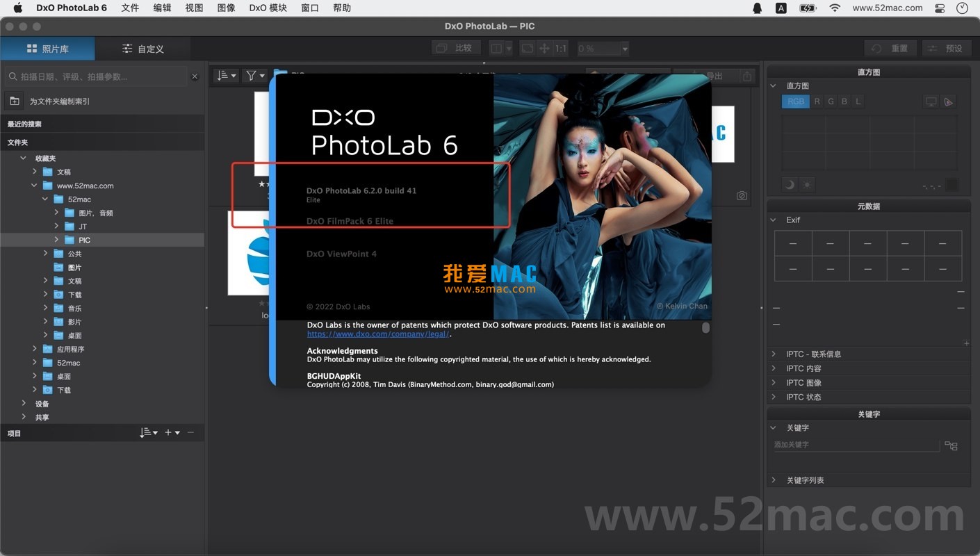Select the L luminance histogram channel

click(x=858, y=101)
